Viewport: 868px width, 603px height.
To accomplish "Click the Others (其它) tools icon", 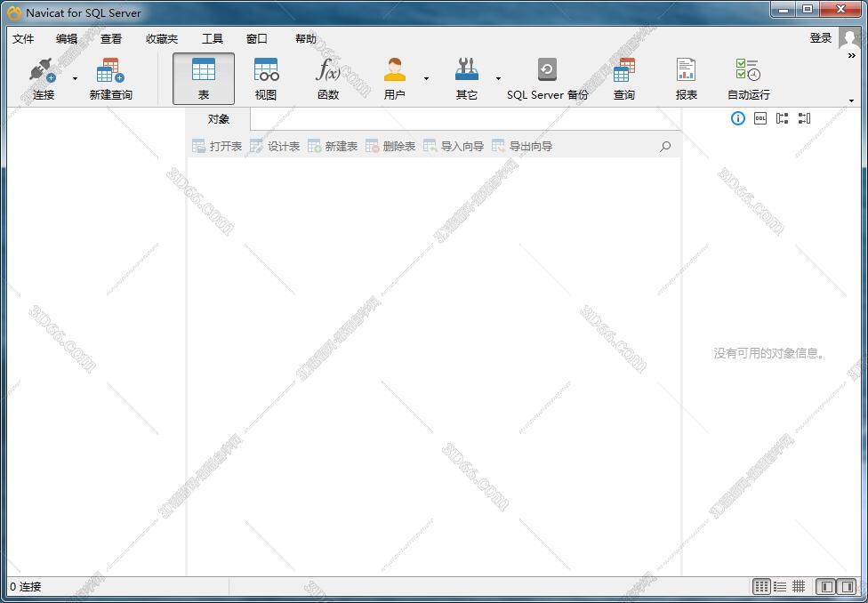I will pyautogui.click(x=467, y=70).
